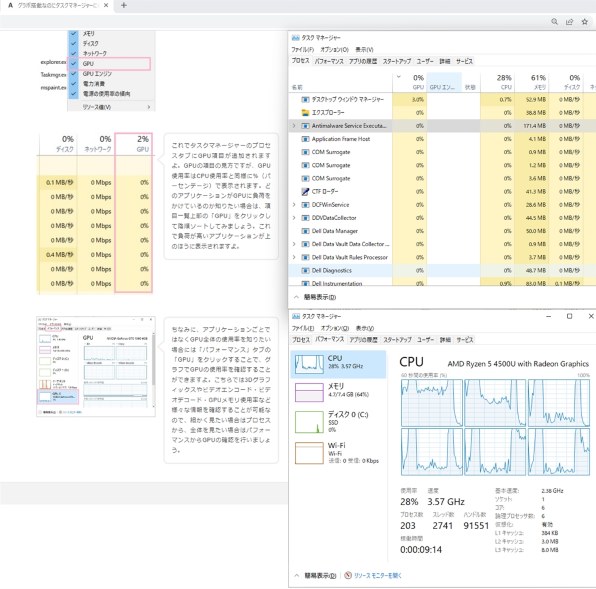
Task: Open a new browser tab with plus
Action: tap(124, 5)
